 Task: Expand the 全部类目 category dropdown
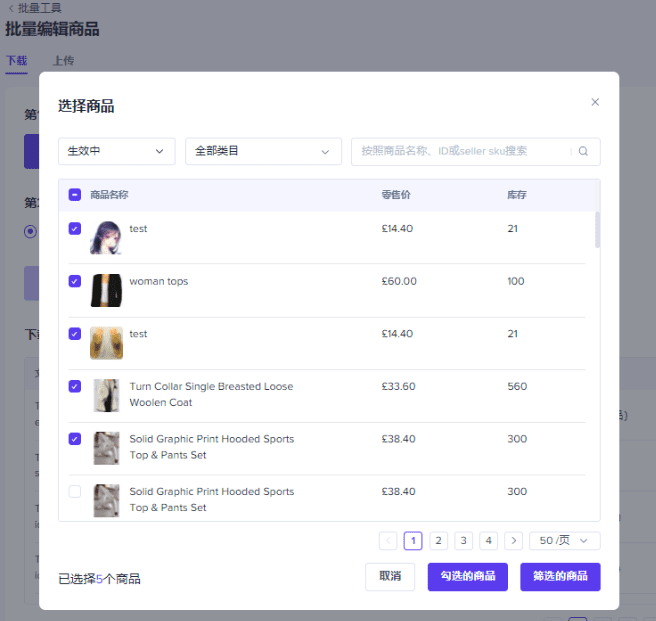(x=264, y=151)
